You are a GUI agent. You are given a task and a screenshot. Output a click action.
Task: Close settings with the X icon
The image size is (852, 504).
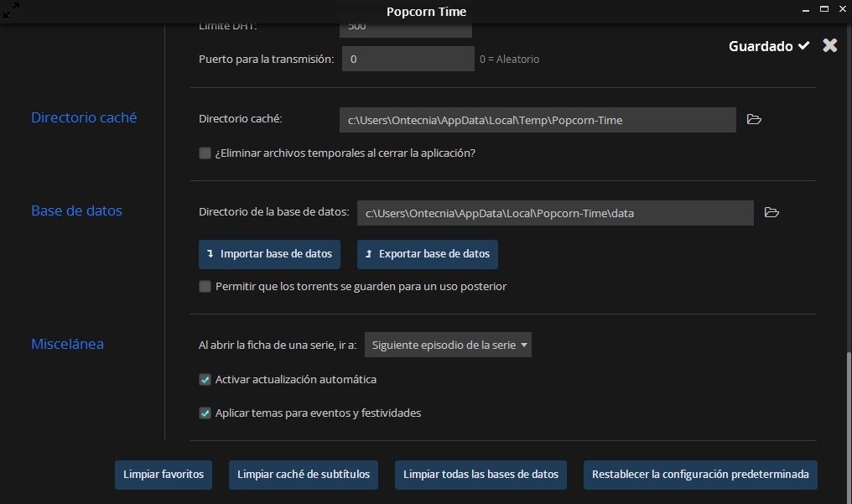click(829, 45)
